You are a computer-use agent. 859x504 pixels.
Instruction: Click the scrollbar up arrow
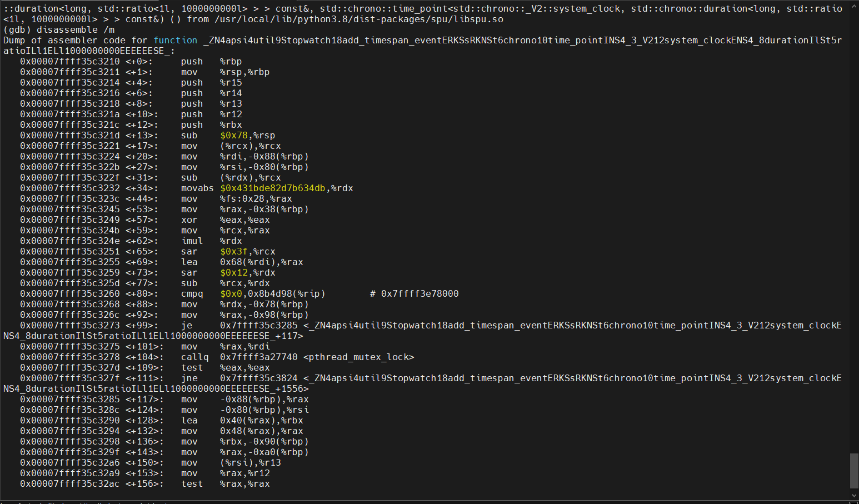[x=854, y=6]
